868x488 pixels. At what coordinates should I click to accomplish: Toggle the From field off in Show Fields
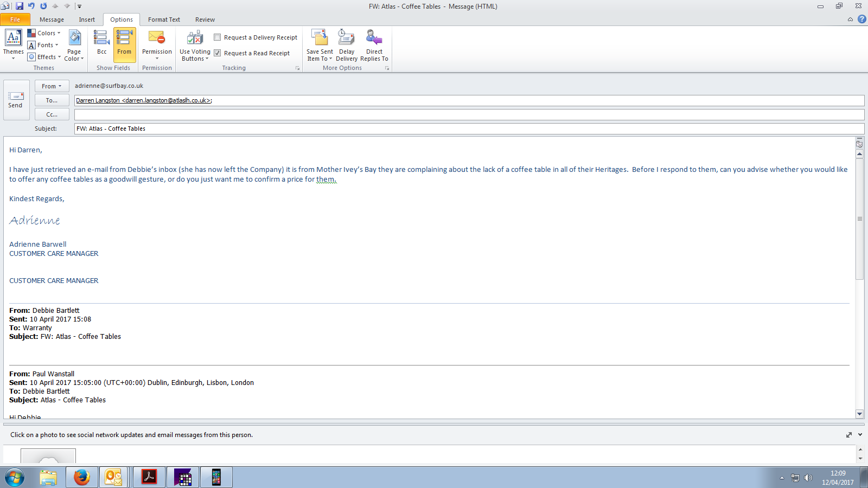point(124,44)
